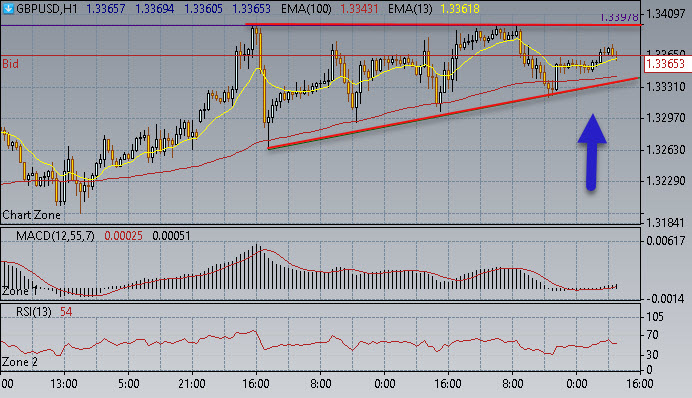
Task: Click the MACD value 0.00051
Action: (x=171, y=236)
